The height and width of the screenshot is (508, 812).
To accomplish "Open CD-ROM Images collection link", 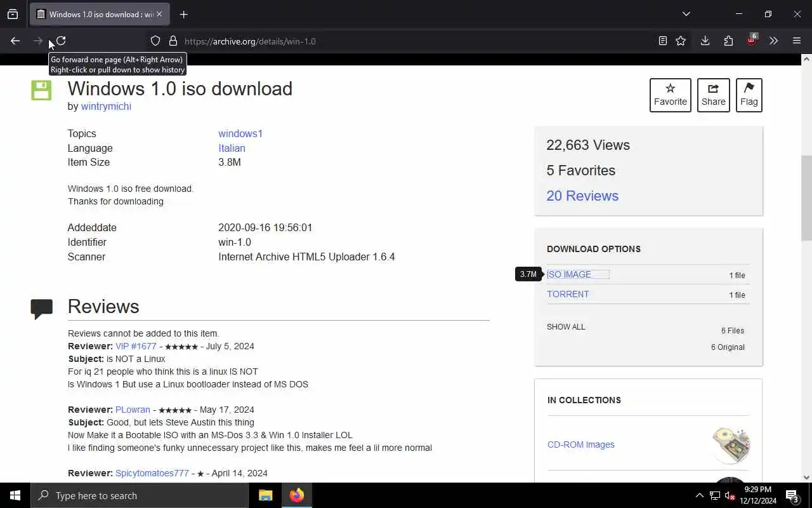I will click(x=581, y=445).
